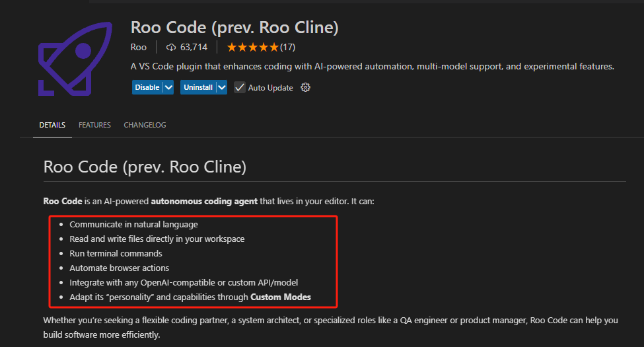The image size is (644, 347).
Task: Click the (17) ratings count
Action: click(x=287, y=48)
